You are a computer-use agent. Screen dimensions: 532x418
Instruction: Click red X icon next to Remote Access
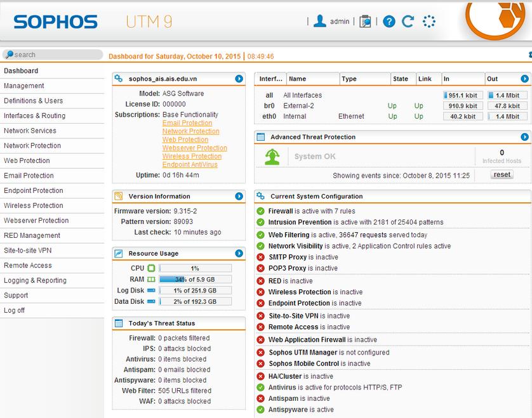(x=260, y=327)
